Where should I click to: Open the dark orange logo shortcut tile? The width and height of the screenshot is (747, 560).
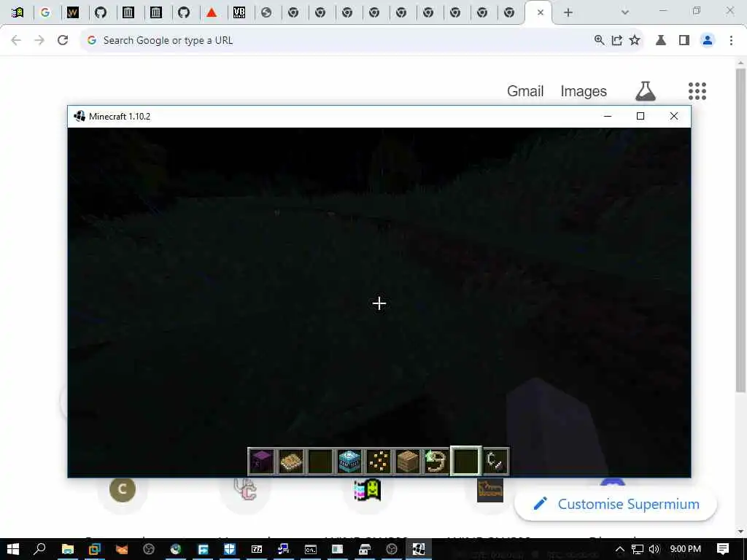point(489,490)
